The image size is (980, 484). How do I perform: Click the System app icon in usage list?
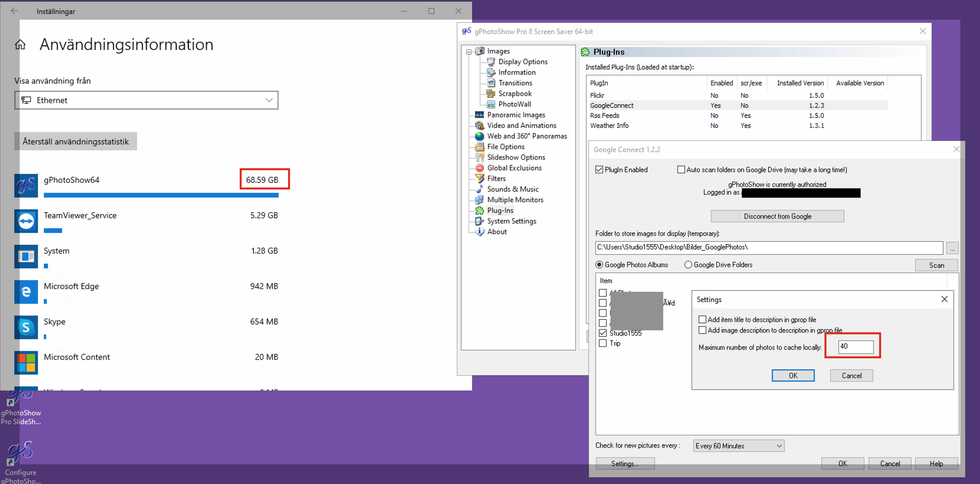point(26,256)
